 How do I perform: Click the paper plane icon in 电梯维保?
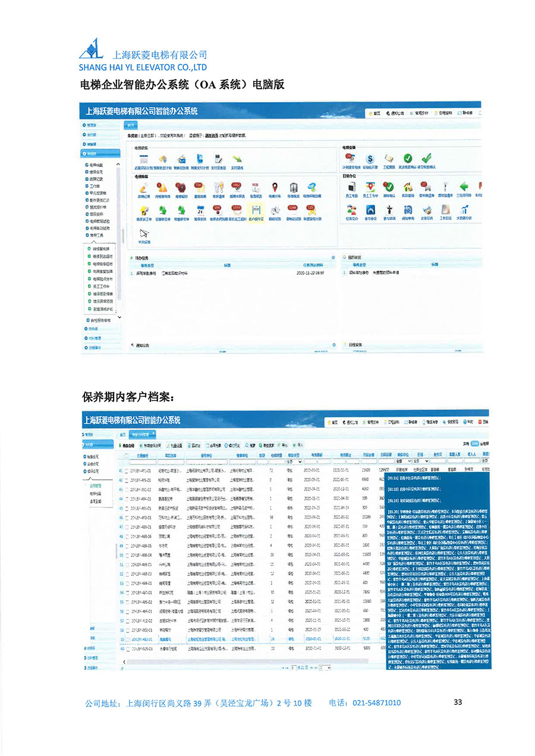click(143, 233)
